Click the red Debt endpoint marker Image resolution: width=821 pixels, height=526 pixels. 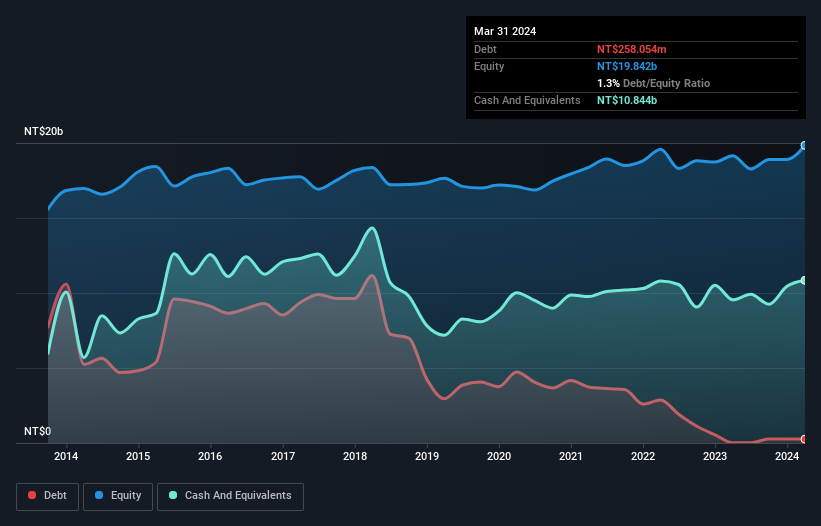pos(804,439)
